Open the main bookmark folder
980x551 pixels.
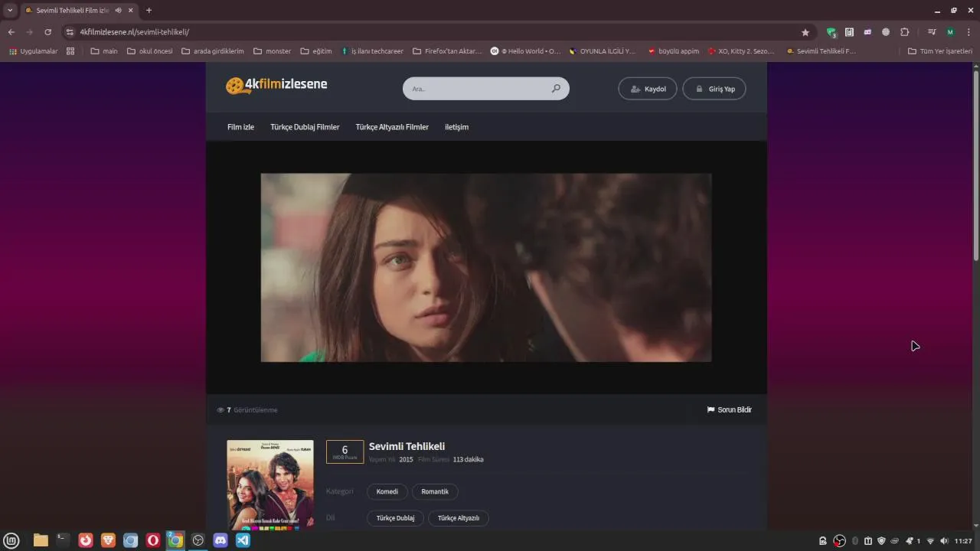click(104, 51)
